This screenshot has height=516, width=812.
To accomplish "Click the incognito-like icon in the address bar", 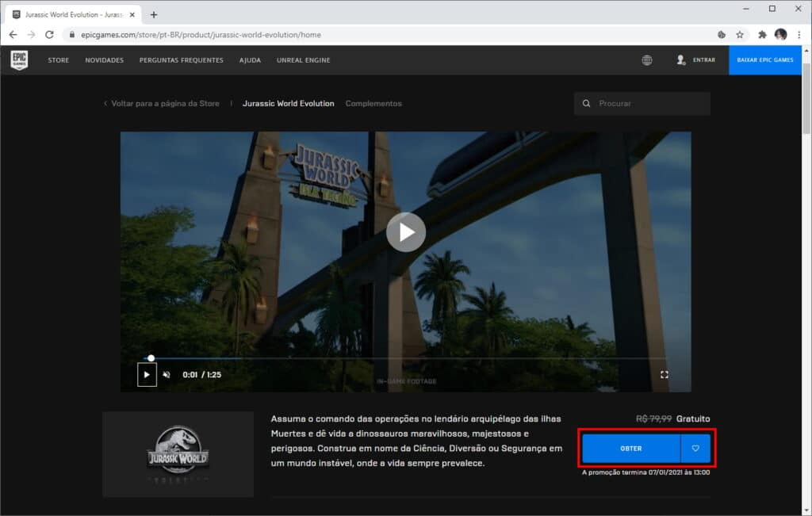I will tap(722, 35).
